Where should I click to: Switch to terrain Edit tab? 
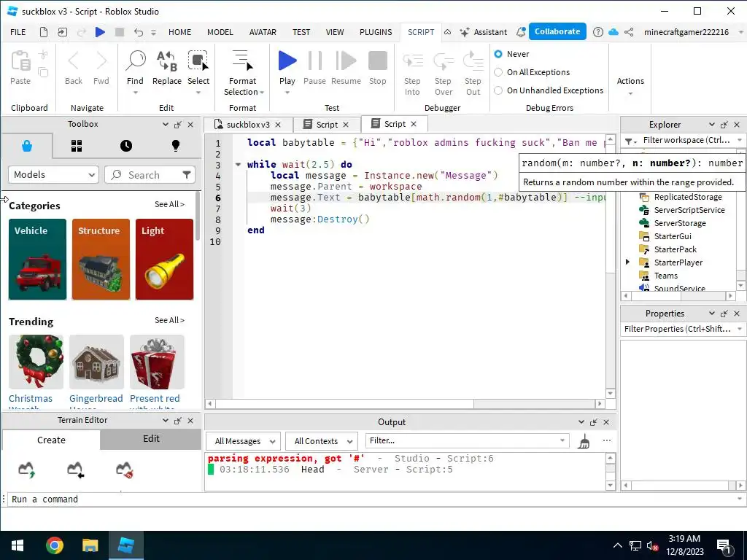click(x=151, y=439)
